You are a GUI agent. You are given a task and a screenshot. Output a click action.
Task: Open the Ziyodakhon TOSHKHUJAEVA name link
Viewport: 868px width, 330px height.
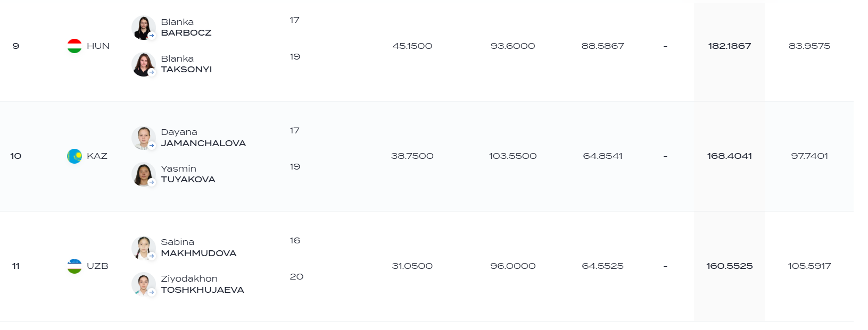tap(202, 284)
